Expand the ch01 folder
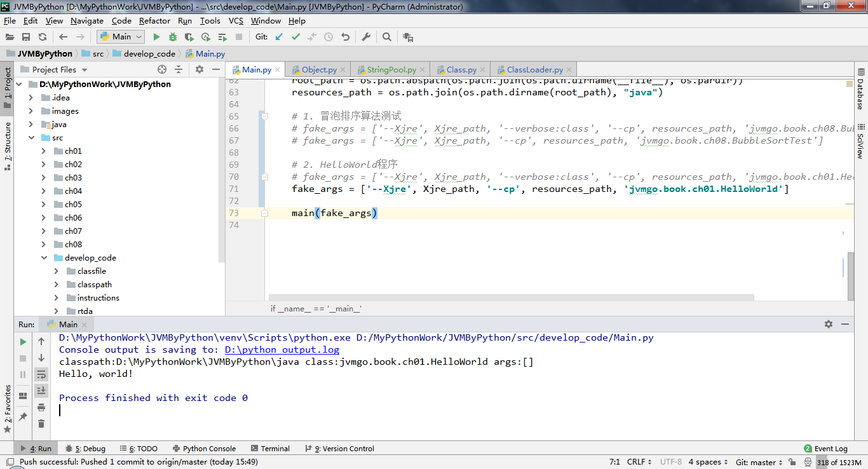Image resolution: width=868 pixels, height=469 pixels. [44, 151]
